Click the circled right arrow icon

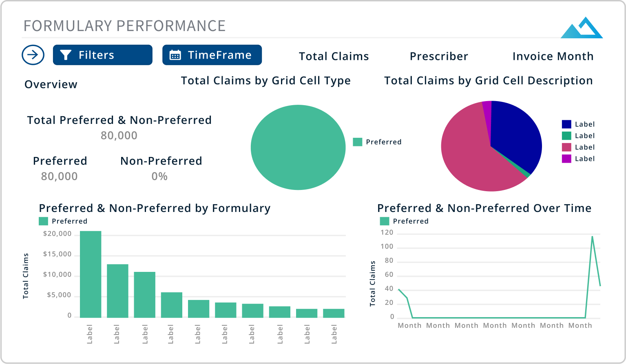tap(33, 55)
